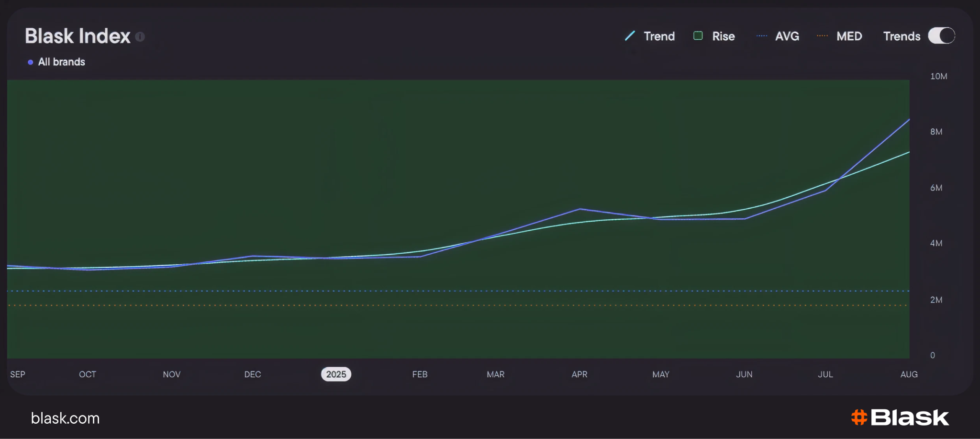The height and width of the screenshot is (439, 980).
Task: Toggle the Rise legend label
Action: [724, 36]
